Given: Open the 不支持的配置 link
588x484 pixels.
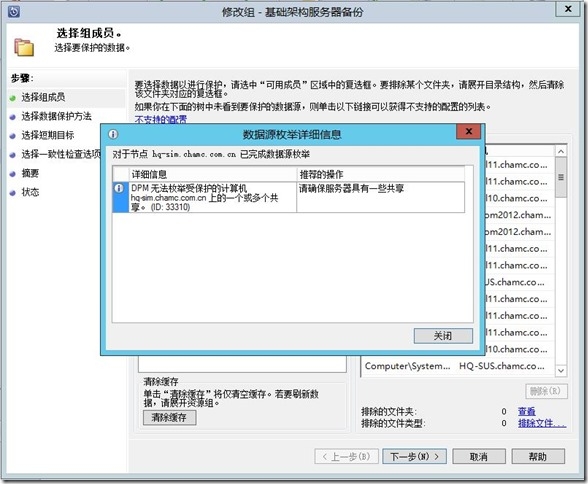Looking at the screenshot, I should (160, 120).
